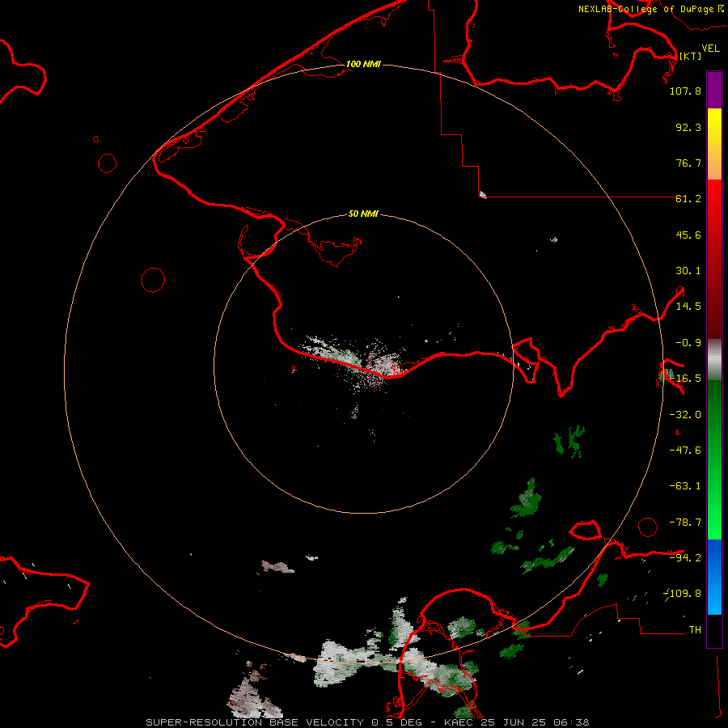Click the 107.8 velocity scale value

[x=685, y=91]
